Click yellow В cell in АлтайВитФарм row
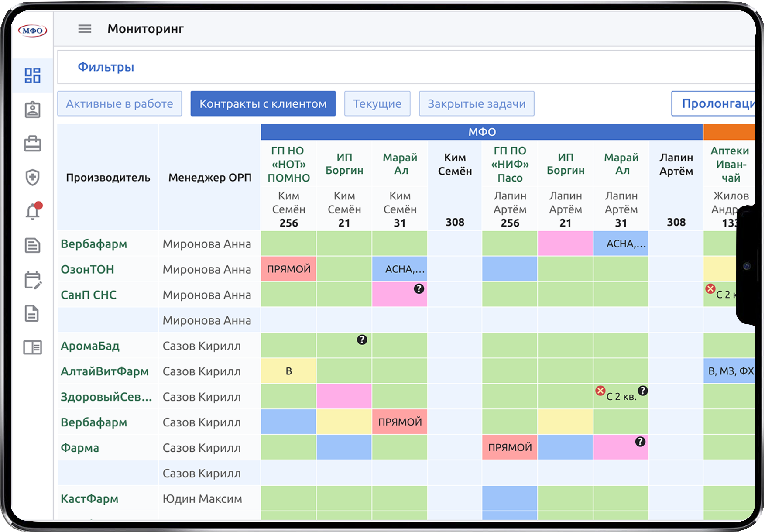Screen dimensions: 765x532 click(288, 371)
